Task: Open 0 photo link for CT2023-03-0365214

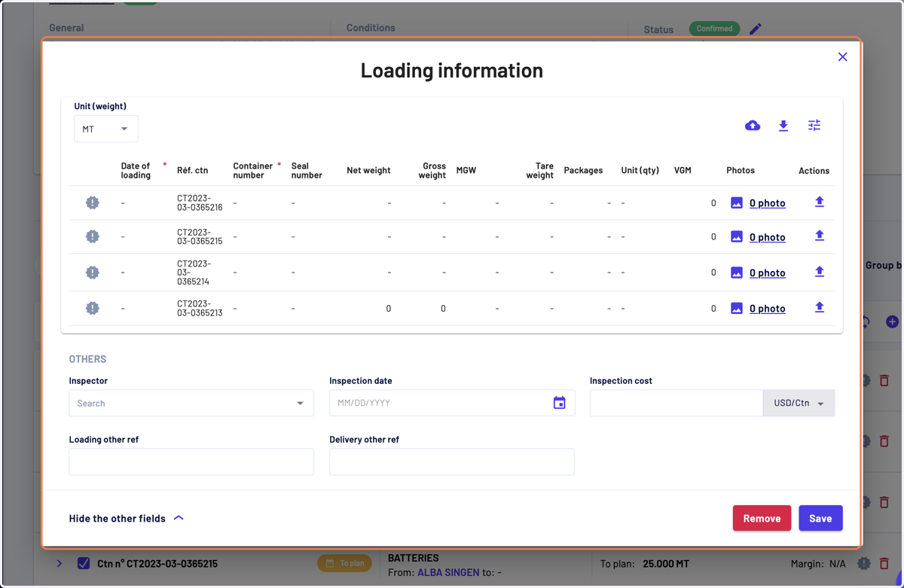Action: pyautogui.click(x=768, y=273)
